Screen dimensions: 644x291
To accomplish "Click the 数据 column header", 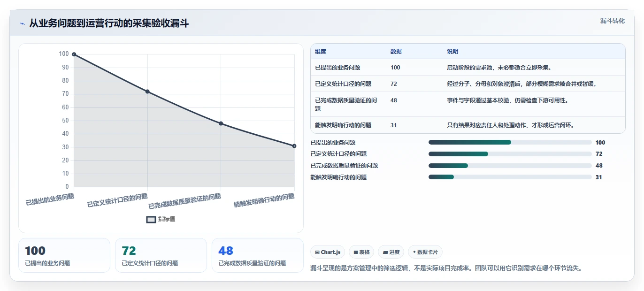I will (x=396, y=52).
